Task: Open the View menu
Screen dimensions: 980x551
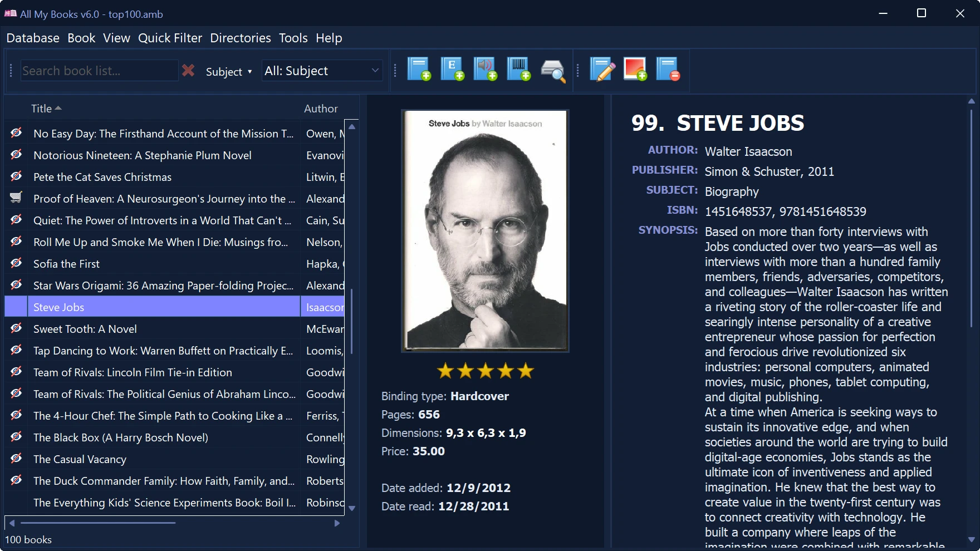Action: tap(116, 38)
